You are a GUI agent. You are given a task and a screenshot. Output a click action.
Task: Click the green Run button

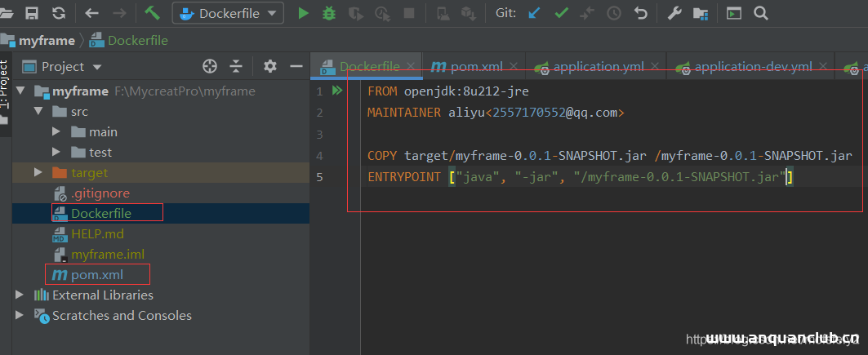(303, 13)
